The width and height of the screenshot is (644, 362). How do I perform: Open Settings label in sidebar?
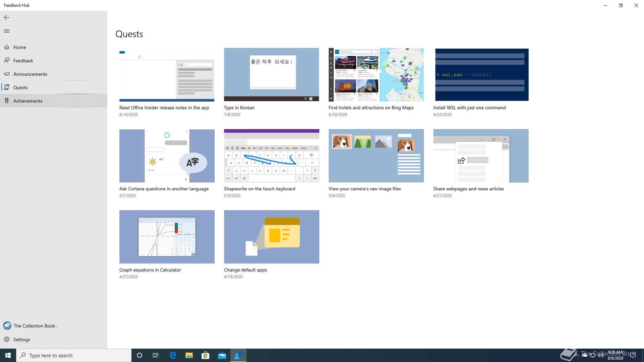pos(22,340)
